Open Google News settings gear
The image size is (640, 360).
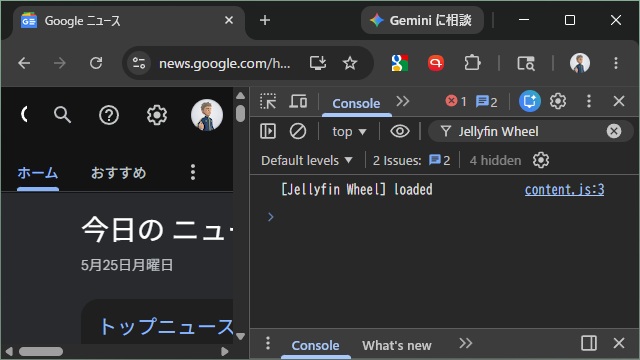[157, 115]
